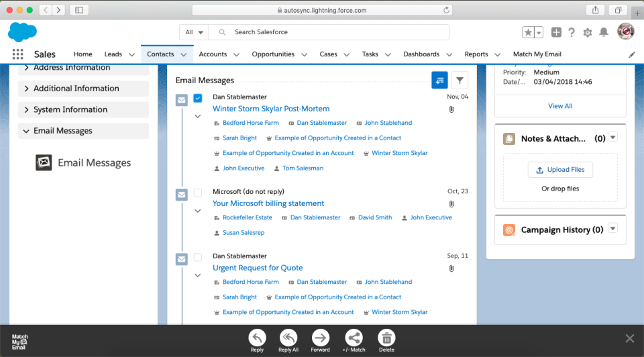
Task: Select the Microsoft billing statement email checkbox
Action: point(198,193)
